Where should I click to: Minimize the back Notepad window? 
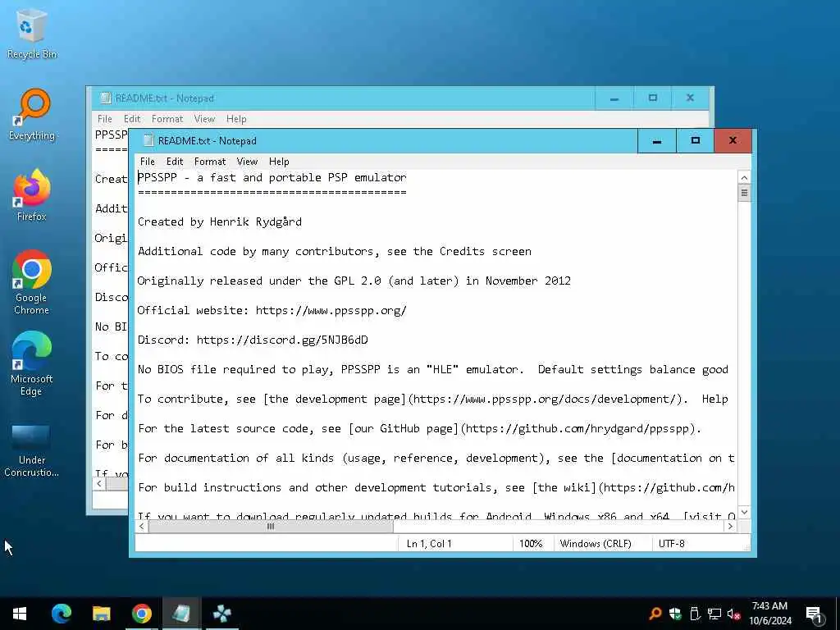(614, 98)
